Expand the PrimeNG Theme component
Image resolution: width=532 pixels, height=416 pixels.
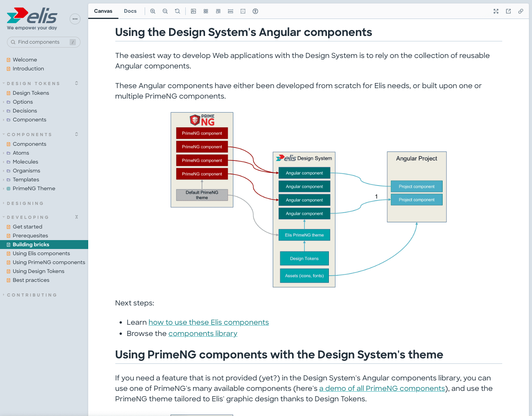[x=34, y=189]
